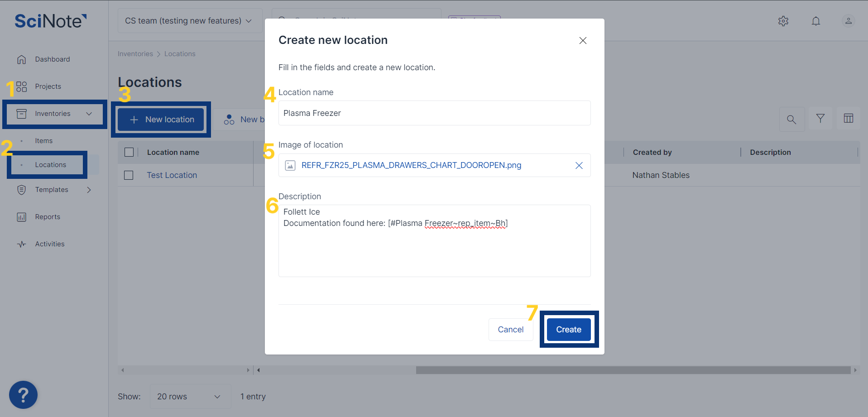
Task: Open notifications via the bell icon
Action: tap(815, 21)
